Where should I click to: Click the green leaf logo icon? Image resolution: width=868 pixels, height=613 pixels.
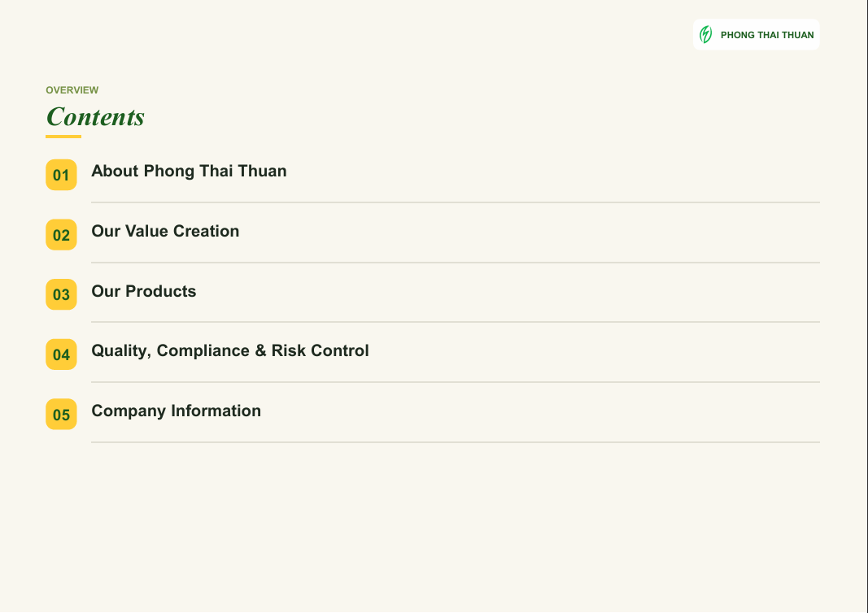(x=705, y=34)
